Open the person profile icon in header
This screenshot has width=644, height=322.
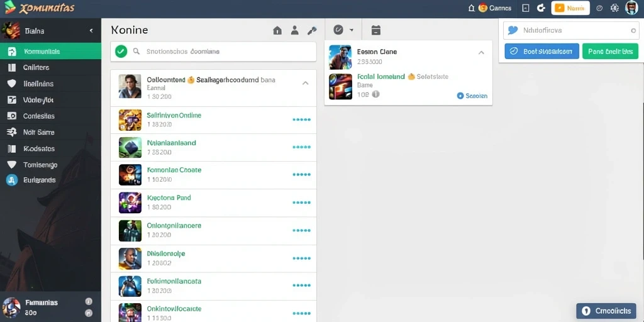click(x=294, y=30)
